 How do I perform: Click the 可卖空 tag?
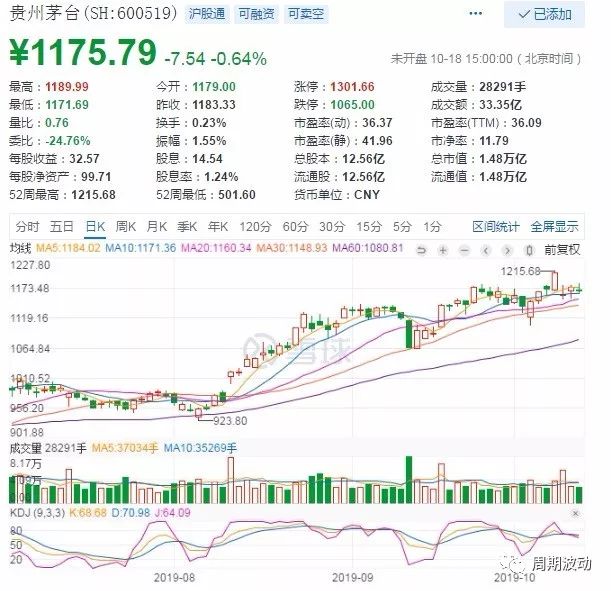[306, 14]
